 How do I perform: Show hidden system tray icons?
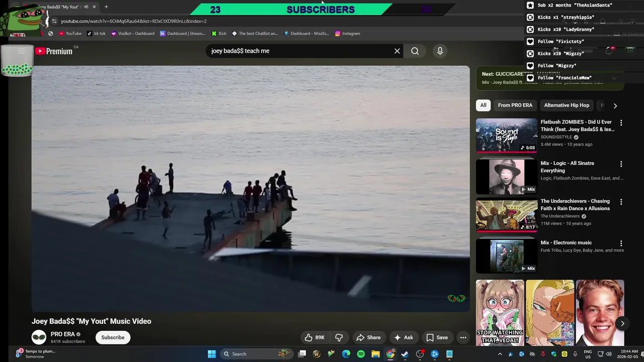(x=500, y=354)
